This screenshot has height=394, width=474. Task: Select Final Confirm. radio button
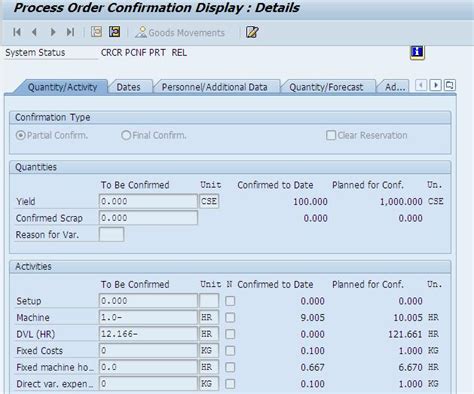[x=126, y=135]
